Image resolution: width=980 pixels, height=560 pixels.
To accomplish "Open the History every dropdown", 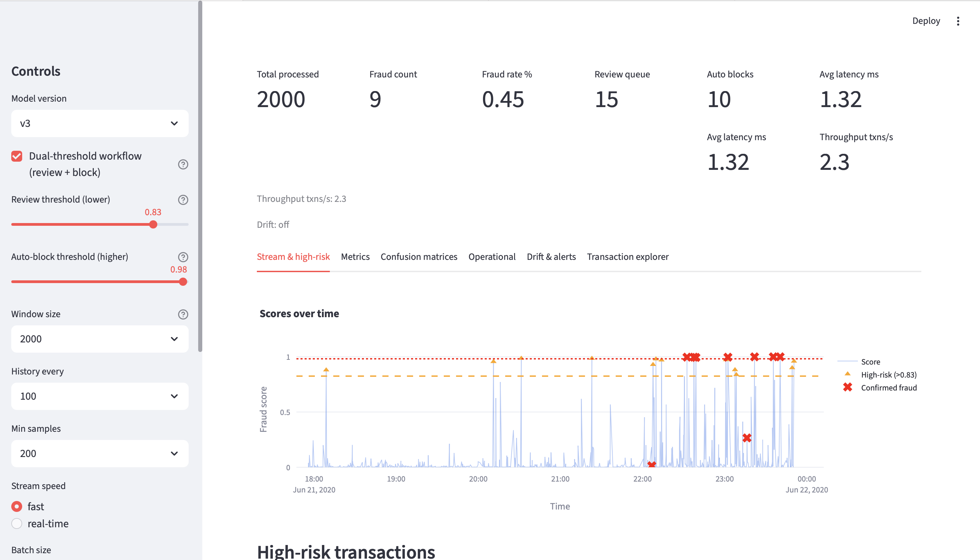I will click(x=100, y=396).
